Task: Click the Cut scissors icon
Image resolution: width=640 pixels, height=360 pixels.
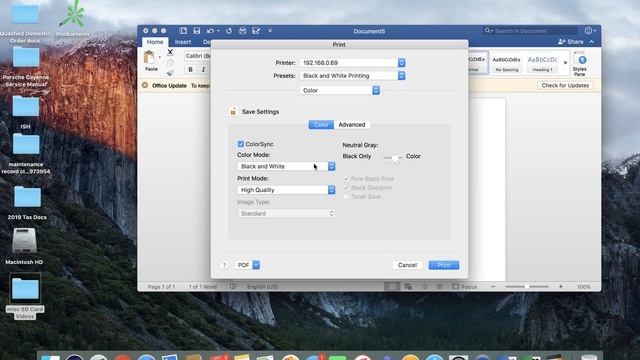Action: click(170, 52)
